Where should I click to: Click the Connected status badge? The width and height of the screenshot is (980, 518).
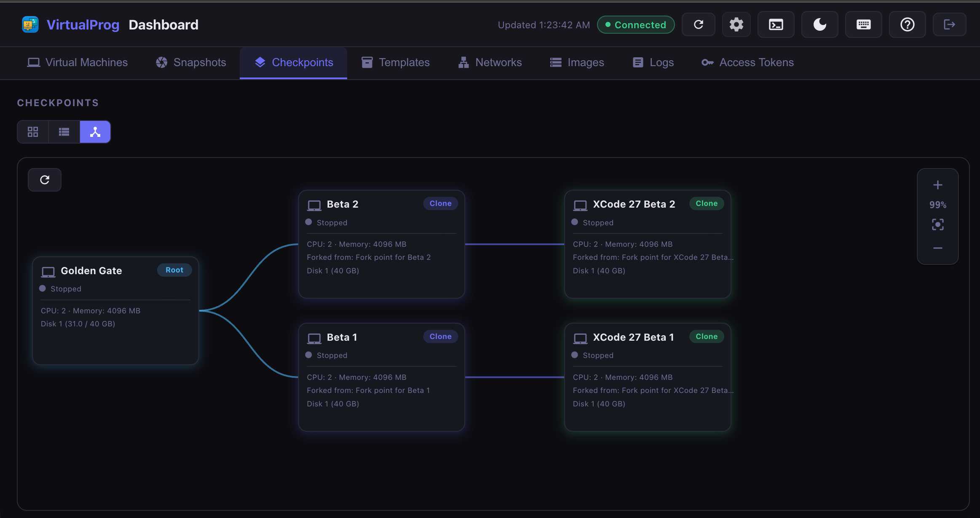point(636,25)
